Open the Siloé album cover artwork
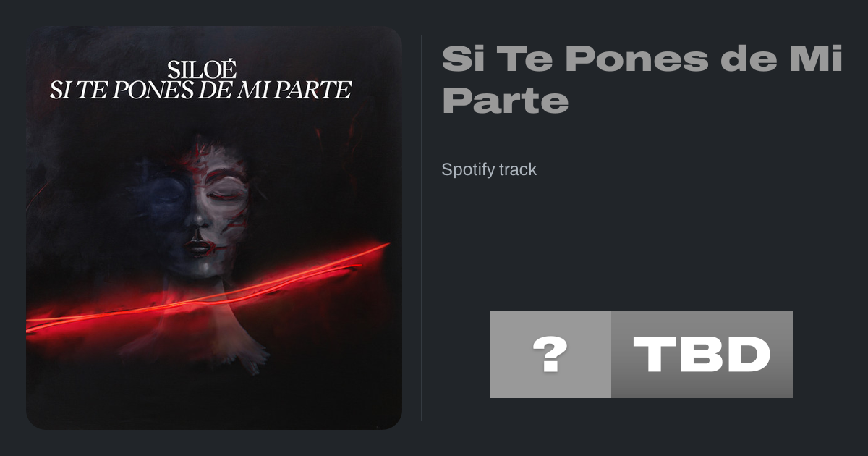 [214, 228]
